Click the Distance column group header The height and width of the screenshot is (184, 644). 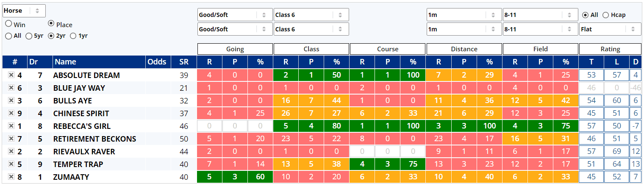tap(464, 49)
